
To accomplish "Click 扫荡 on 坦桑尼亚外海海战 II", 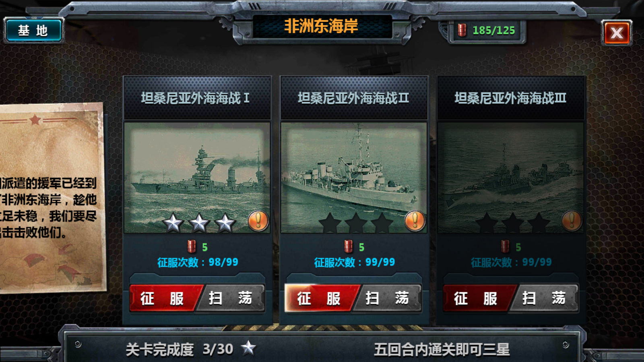I will 388,298.
